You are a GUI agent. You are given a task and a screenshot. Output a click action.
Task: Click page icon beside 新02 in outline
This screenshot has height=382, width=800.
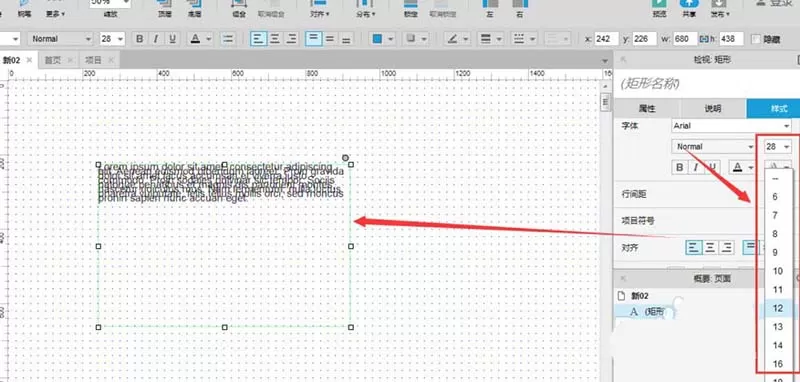(x=621, y=295)
